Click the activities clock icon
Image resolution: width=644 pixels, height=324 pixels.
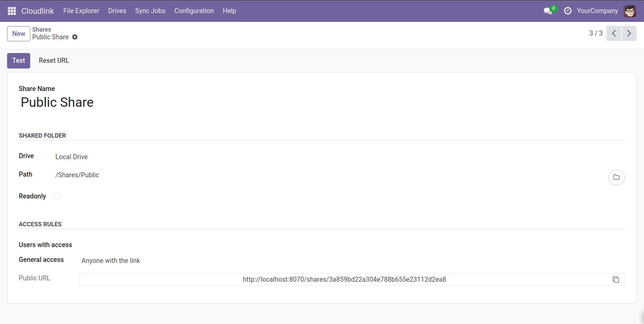pos(567,11)
